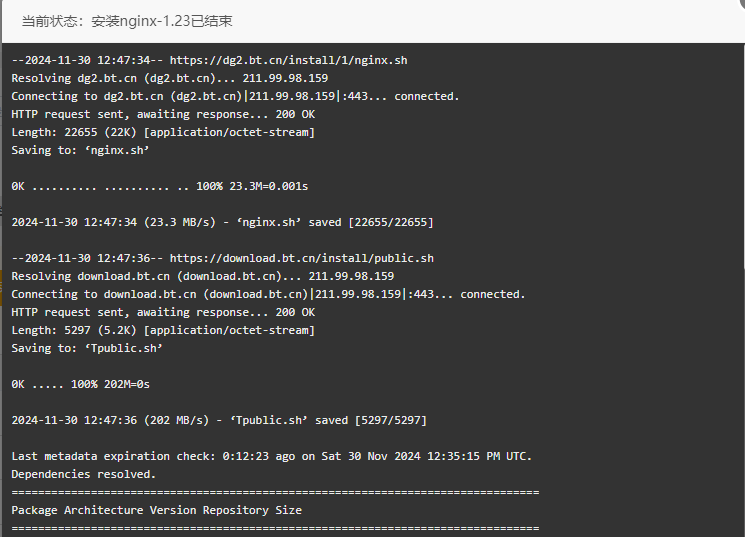745x537 pixels.
Task: Click 'Connecting to download.bt.cn' log line
Action: click(x=268, y=295)
